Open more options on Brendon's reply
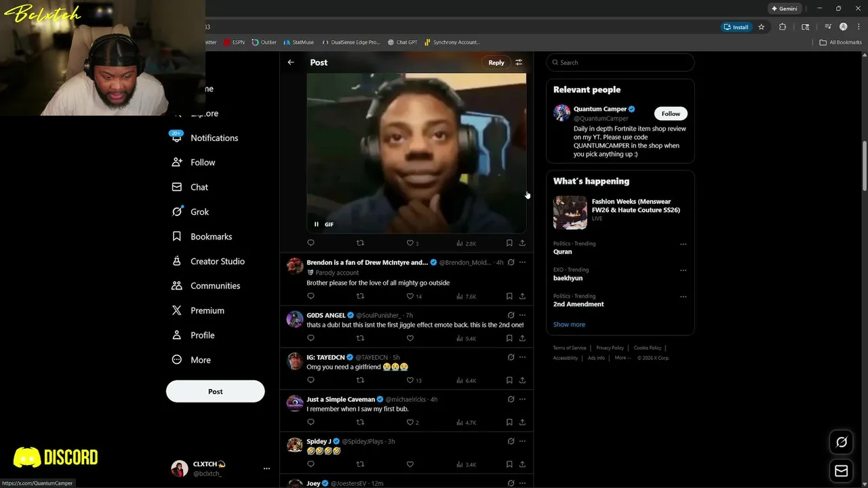 click(522, 262)
